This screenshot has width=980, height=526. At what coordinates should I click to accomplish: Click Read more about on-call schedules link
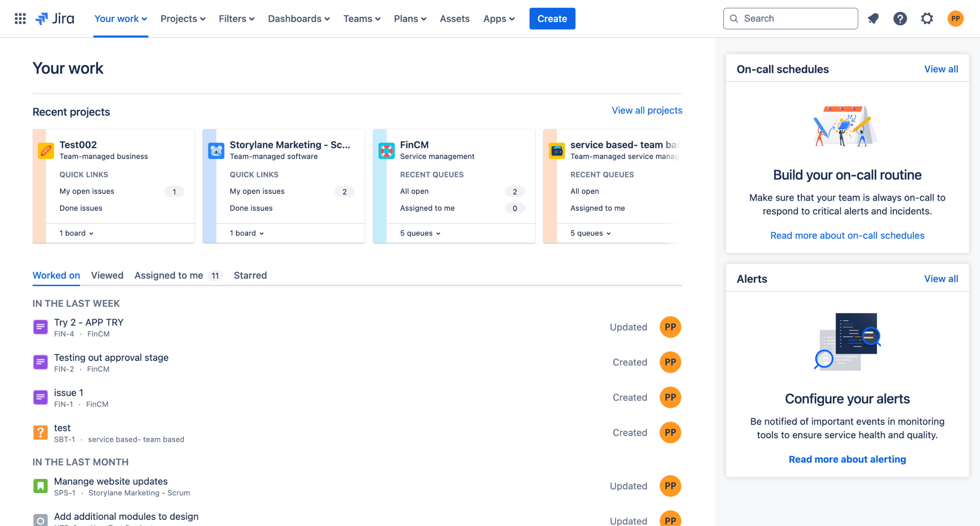point(847,235)
